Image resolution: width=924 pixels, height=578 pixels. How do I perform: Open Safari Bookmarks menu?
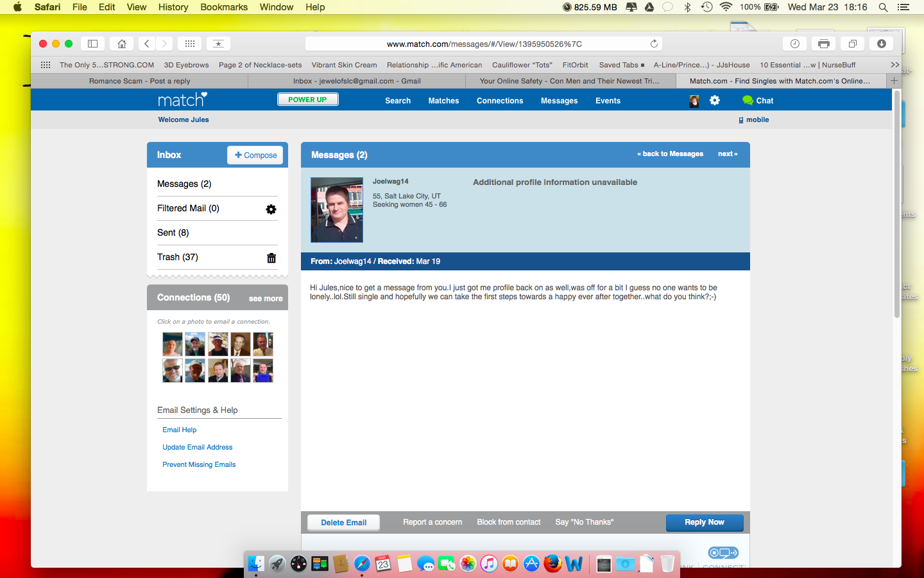[x=224, y=7]
